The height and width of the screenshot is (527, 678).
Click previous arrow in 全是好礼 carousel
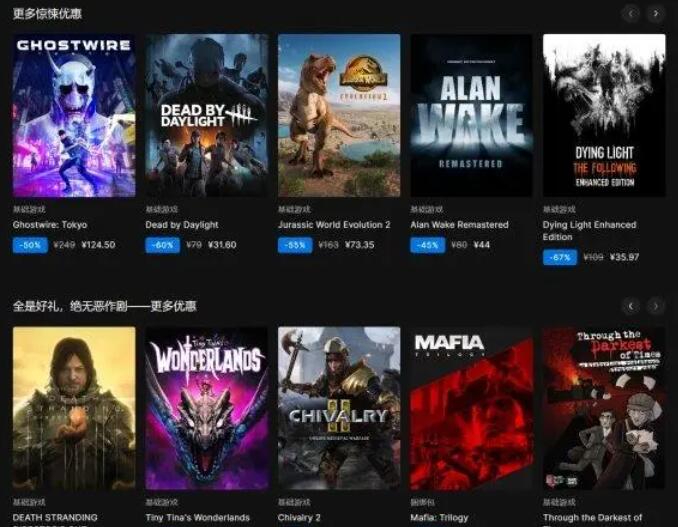[x=631, y=306]
